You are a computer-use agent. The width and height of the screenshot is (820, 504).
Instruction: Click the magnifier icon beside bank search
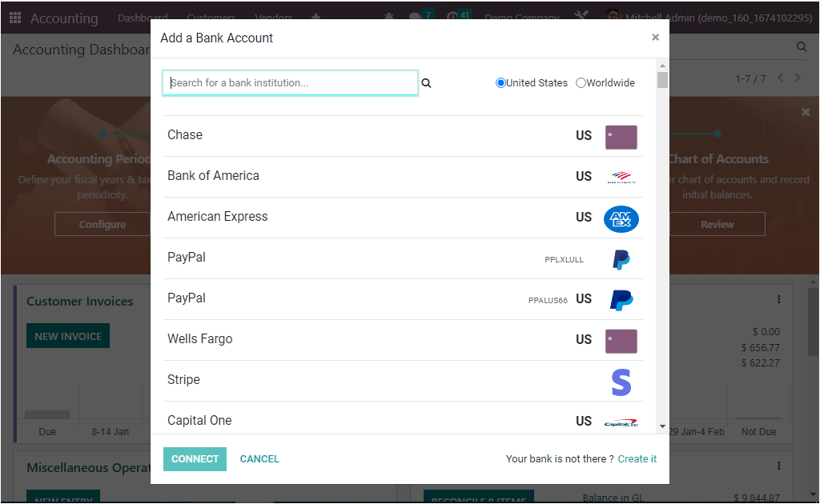(x=426, y=83)
